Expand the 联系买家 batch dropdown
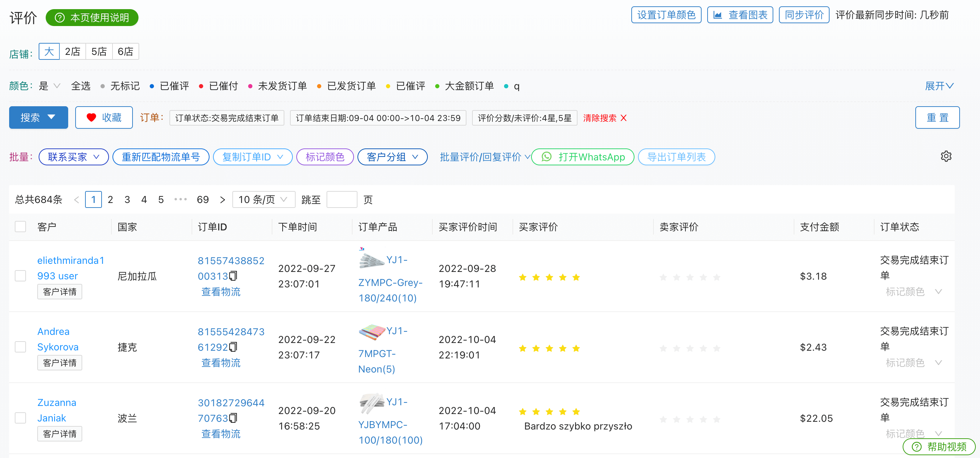 pyautogui.click(x=74, y=157)
